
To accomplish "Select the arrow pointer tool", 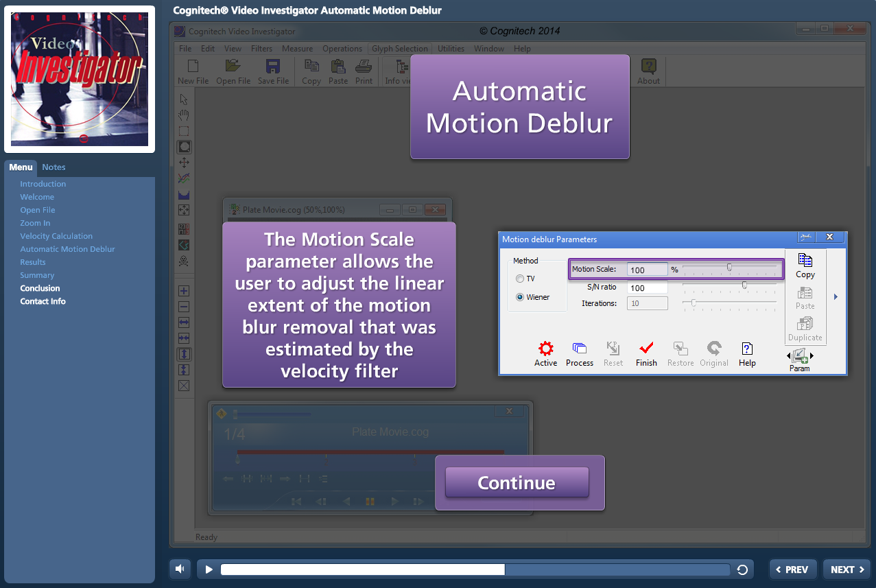I will pyautogui.click(x=184, y=100).
